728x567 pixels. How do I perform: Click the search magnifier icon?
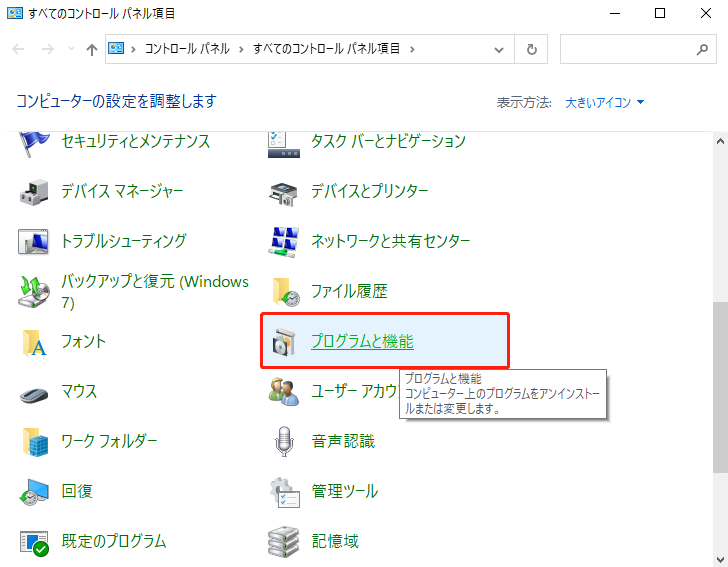(x=702, y=49)
